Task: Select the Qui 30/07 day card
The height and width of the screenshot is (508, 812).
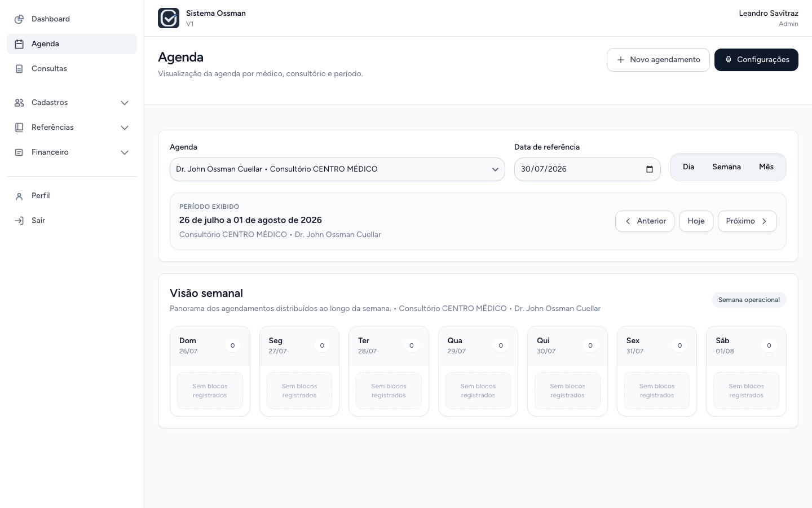Action: tap(567, 371)
